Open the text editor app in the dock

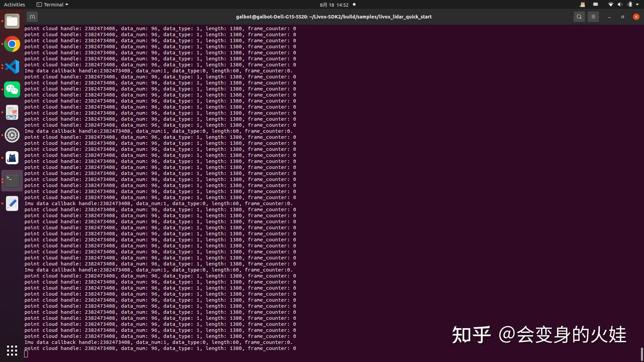tap(12, 203)
